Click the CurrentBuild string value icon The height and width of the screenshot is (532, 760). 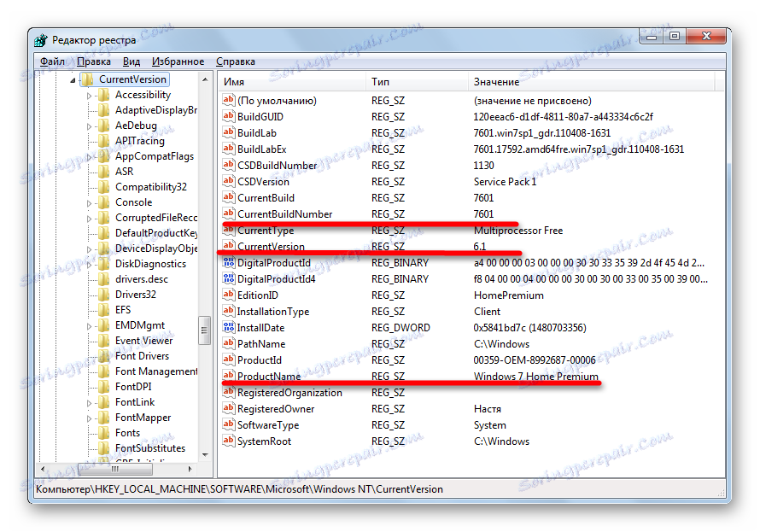[228, 197]
